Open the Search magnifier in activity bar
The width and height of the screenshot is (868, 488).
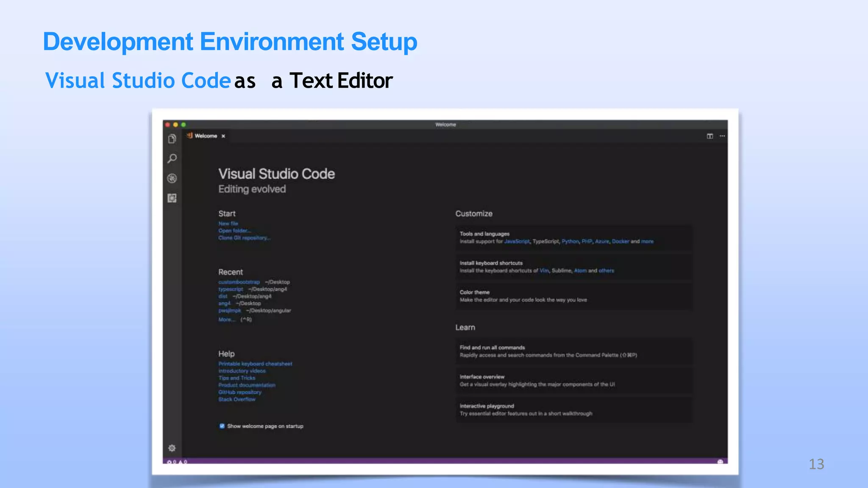tap(172, 158)
